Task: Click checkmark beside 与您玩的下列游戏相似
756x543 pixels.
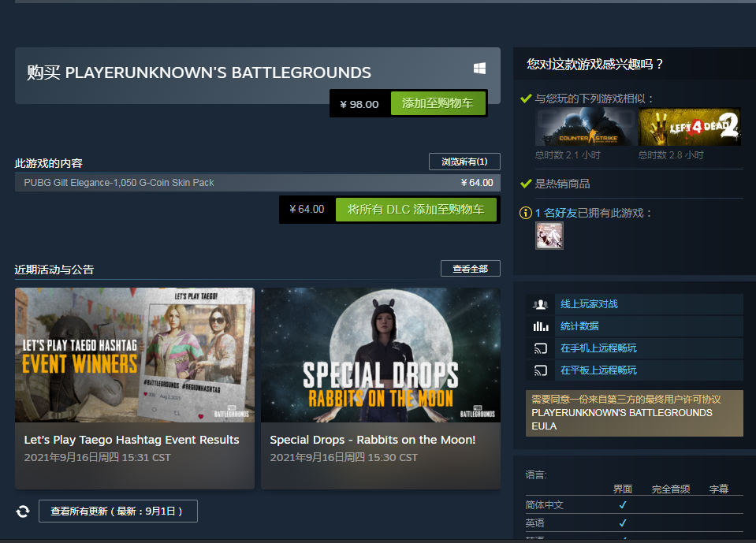Action: [526, 99]
